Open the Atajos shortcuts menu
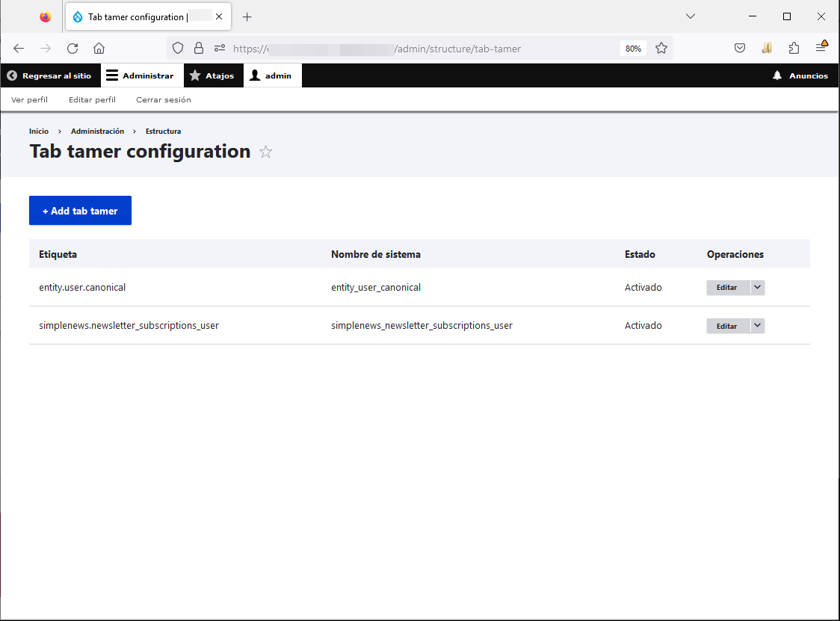Image resolution: width=840 pixels, height=621 pixels. point(213,75)
